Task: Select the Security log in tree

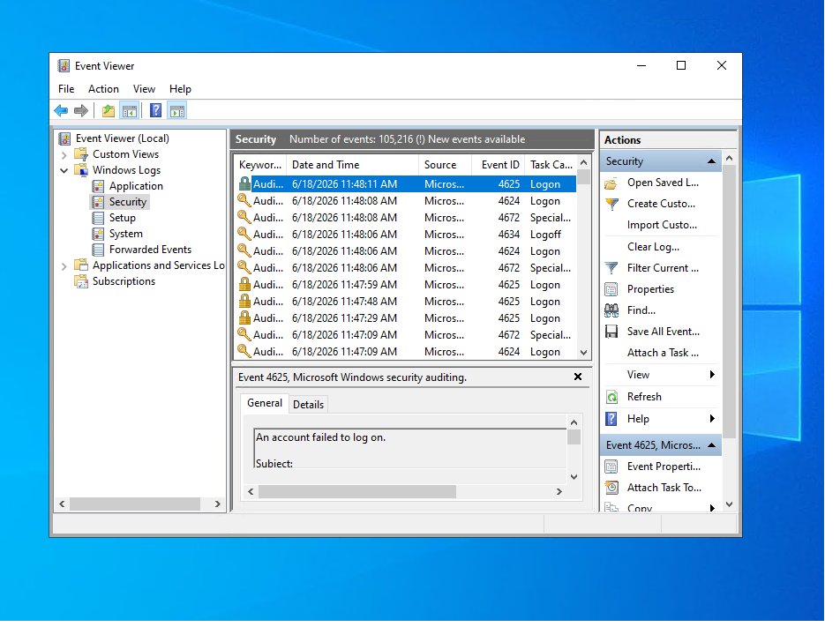Action: (x=127, y=202)
